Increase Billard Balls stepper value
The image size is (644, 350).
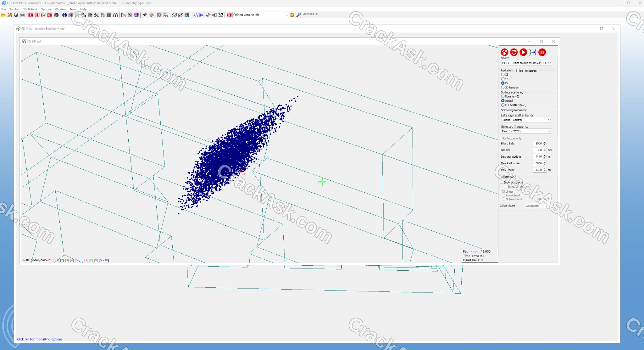[x=545, y=142]
